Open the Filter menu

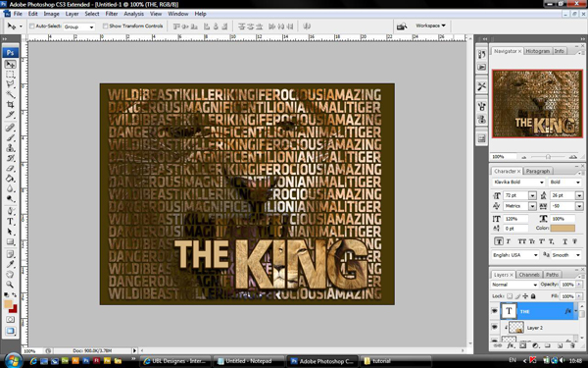112,14
